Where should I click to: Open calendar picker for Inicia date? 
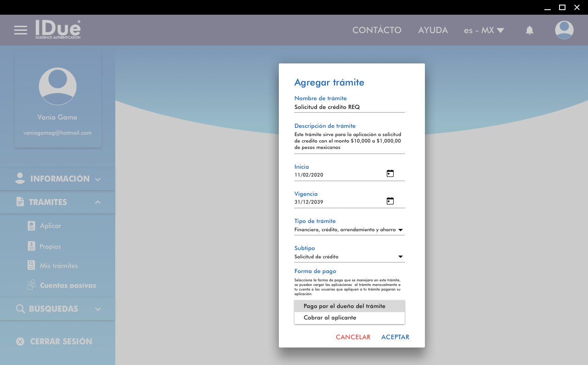(x=390, y=174)
